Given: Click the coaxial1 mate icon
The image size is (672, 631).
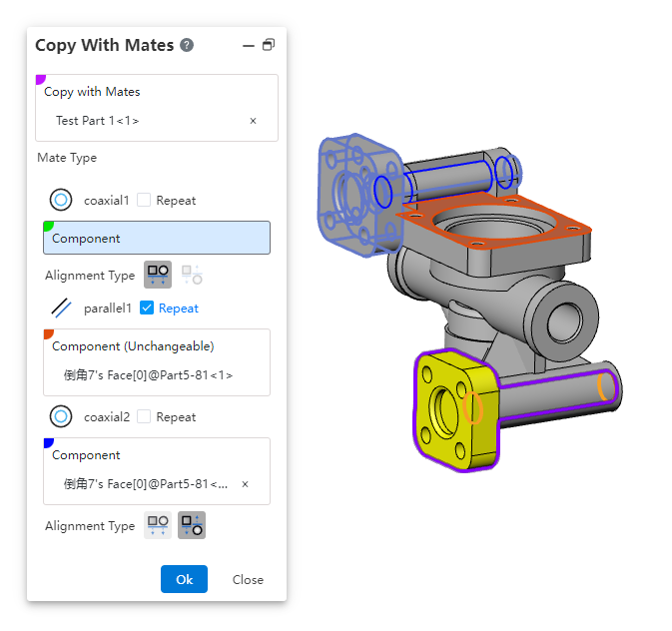Looking at the screenshot, I should (x=61, y=200).
